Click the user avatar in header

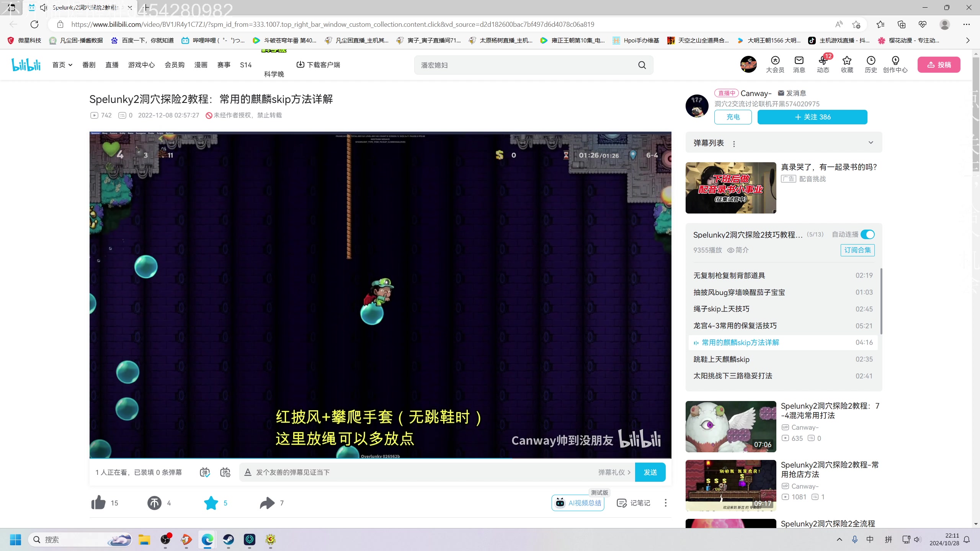point(748,64)
